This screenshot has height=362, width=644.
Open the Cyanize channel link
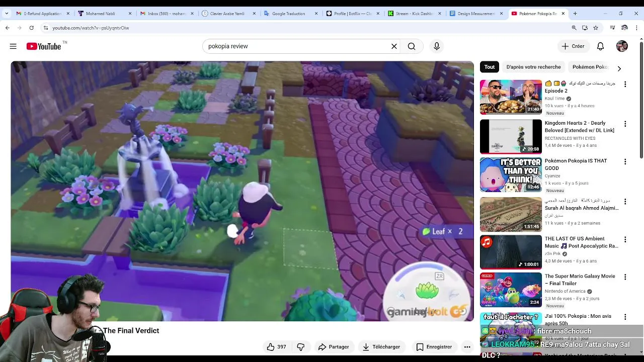tap(552, 176)
